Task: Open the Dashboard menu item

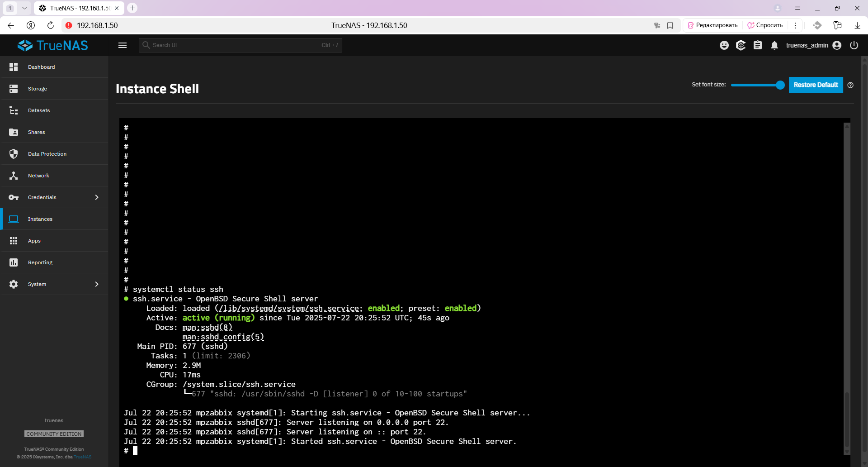Action: [x=54, y=67]
